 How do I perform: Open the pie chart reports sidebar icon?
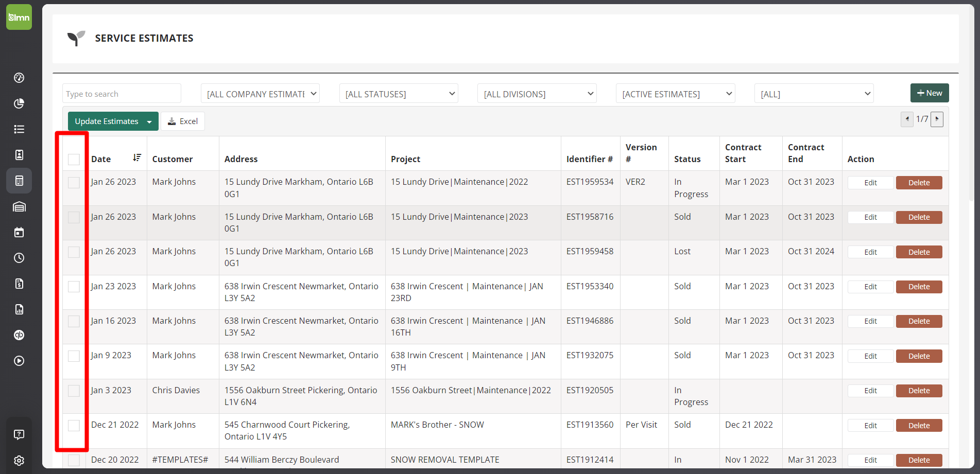click(19, 103)
